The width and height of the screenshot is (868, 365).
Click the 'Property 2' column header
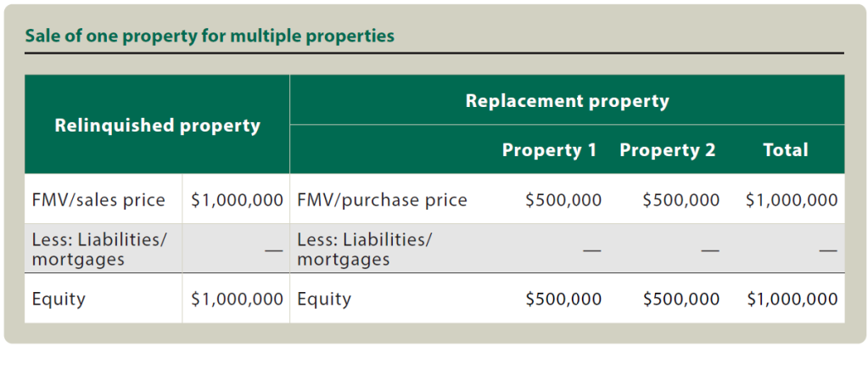tap(667, 150)
